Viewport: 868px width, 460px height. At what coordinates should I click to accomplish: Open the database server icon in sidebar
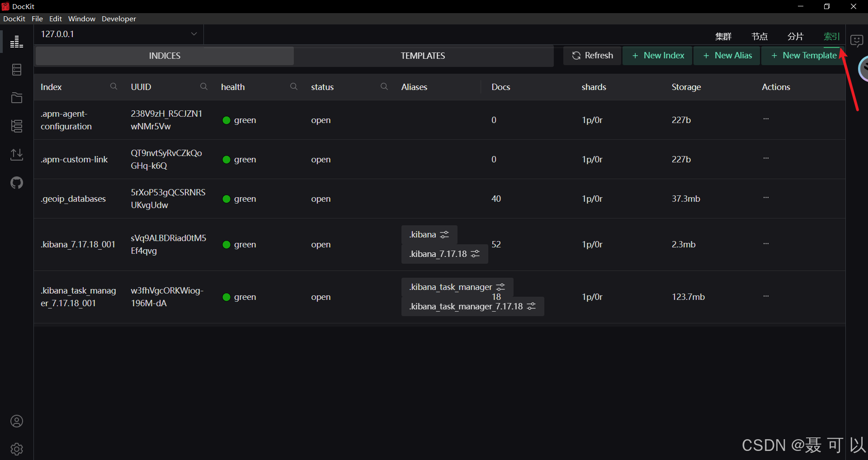(x=17, y=126)
